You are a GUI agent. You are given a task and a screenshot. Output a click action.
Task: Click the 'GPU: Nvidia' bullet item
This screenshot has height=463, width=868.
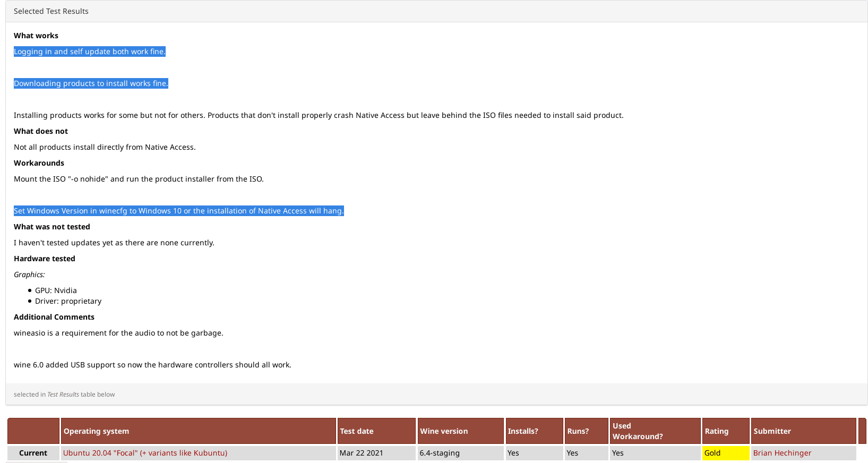click(56, 290)
